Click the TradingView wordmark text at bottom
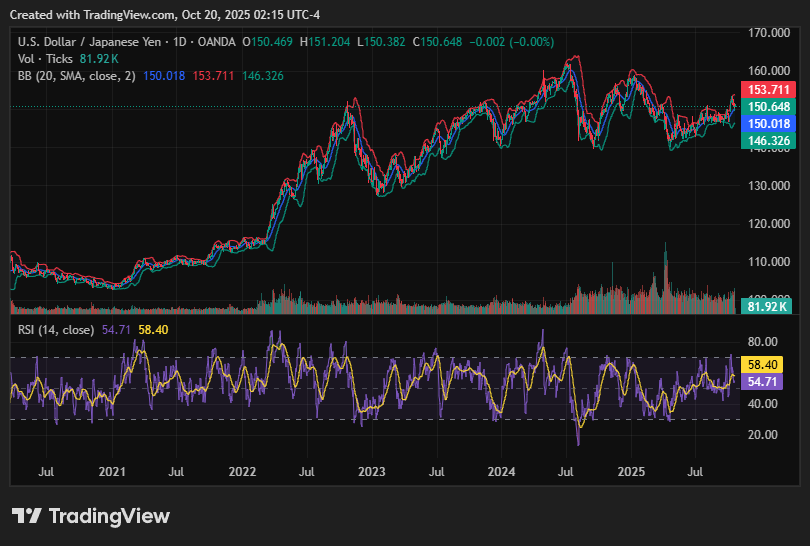Screen dimensions: 810x546 (x=109, y=516)
